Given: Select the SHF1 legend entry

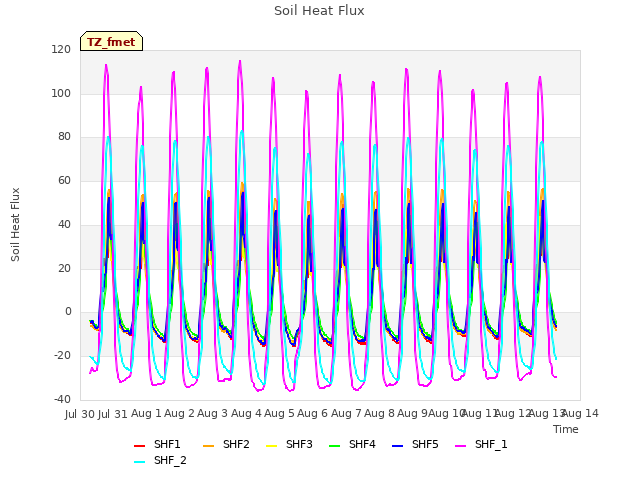Looking at the screenshot, I should pyautogui.click(x=157, y=444).
